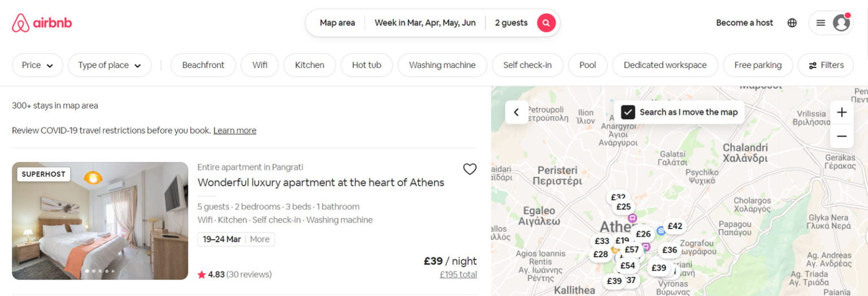This screenshot has height=296, width=868.
Task: Toggle the Beachfront filter
Action: pyautogui.click(x=203, y=65)
